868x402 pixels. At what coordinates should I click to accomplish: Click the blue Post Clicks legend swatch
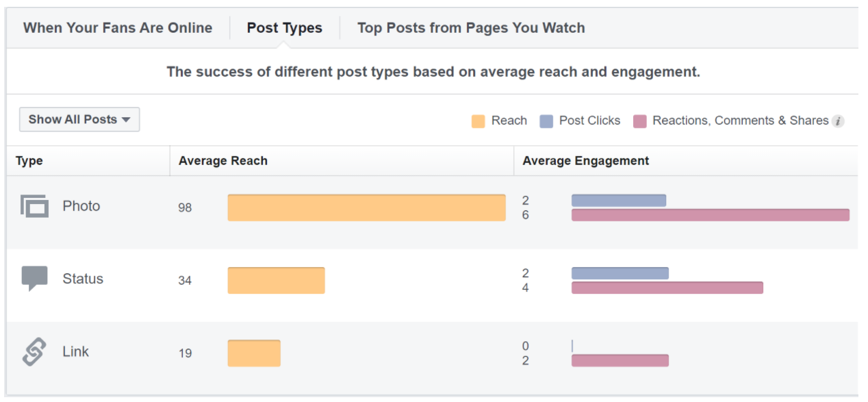pyautogui.click(x=546, y=121)
